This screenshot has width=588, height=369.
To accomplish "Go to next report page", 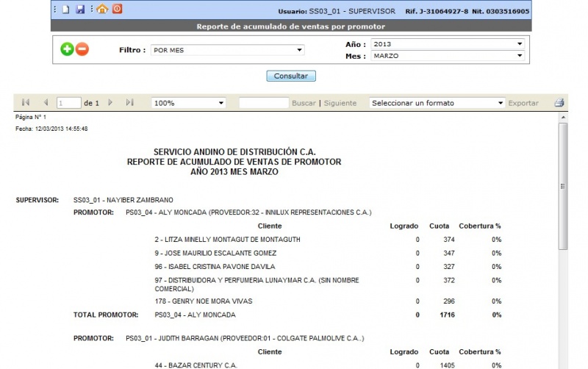I will pos(110,102).
